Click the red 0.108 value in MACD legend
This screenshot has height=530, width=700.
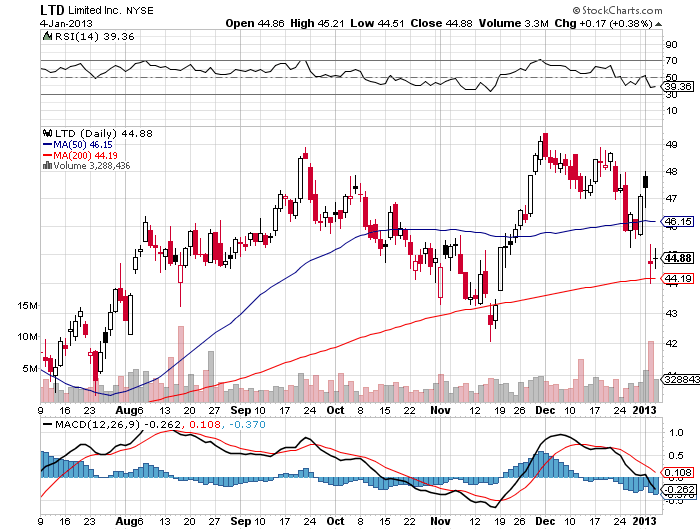(x=205, y=424)
